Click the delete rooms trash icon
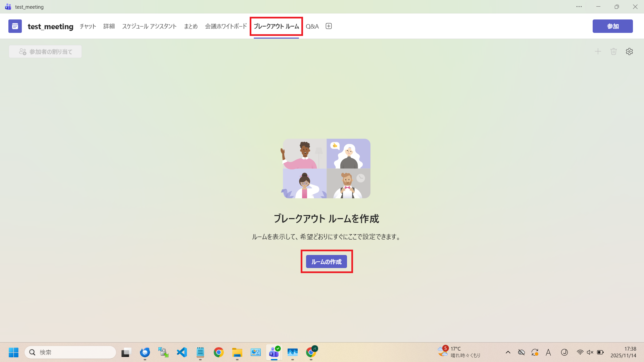 613,51
